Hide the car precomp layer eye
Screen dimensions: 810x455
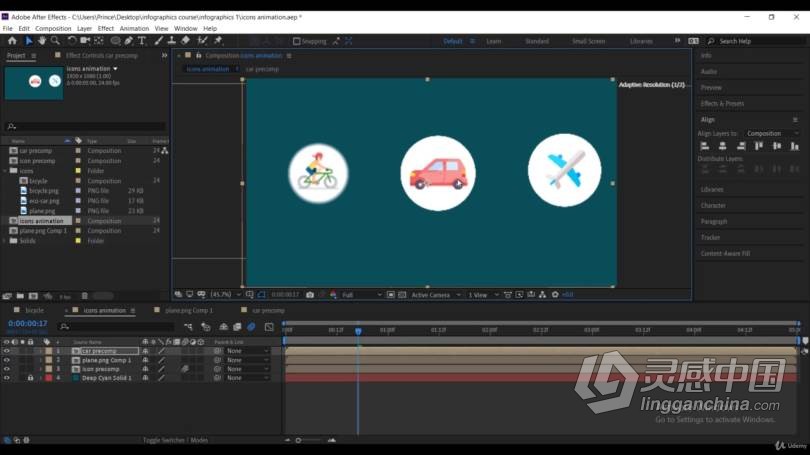coord(7,351)
